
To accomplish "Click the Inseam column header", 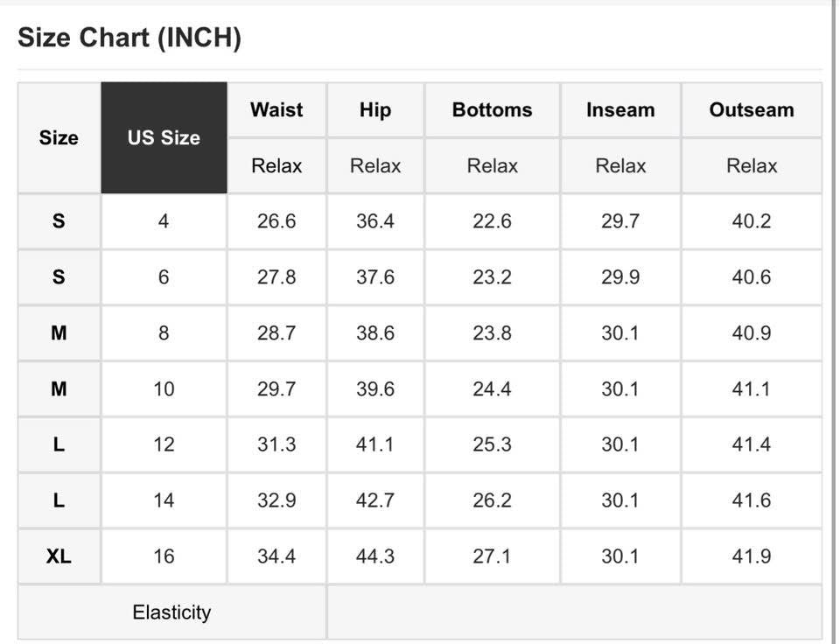I will coord(620,109).
